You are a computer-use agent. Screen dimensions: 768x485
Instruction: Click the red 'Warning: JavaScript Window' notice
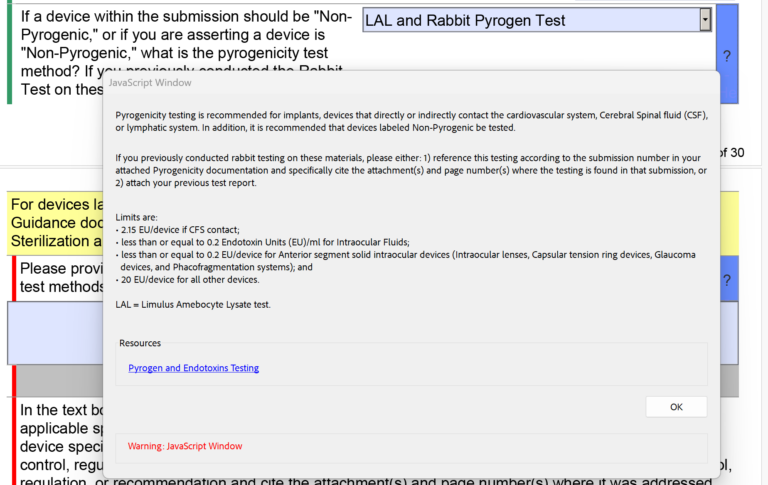185,446
